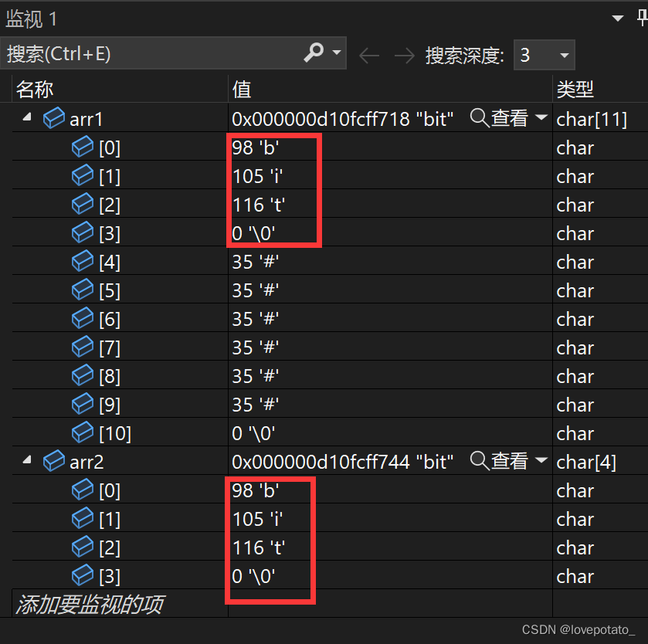Viewport: 648px width, 644px height.
Task: Open the search options dropdown arrow
Action: point(337,53)
